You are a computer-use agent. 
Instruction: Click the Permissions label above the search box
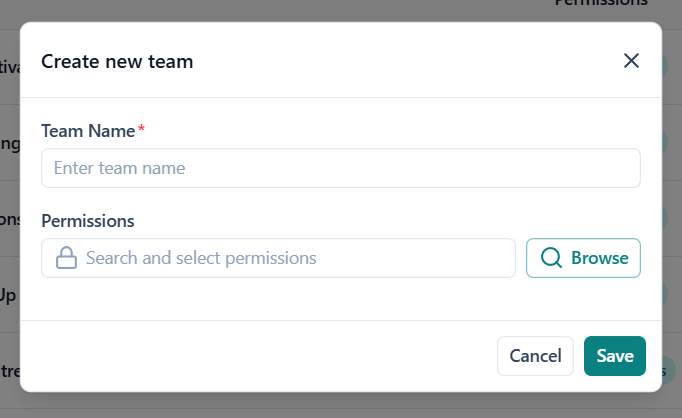pyautogui.click(x=88, y=220)
